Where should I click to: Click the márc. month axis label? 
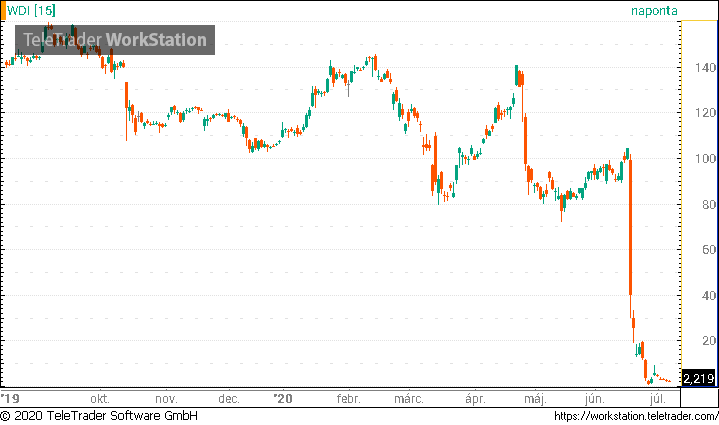click(409, 398)
